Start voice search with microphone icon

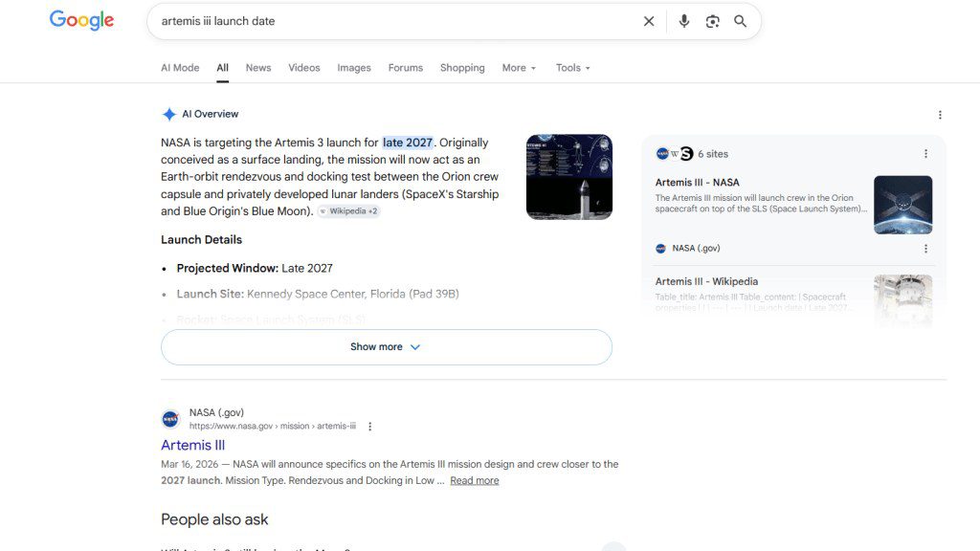pos(683,21)
